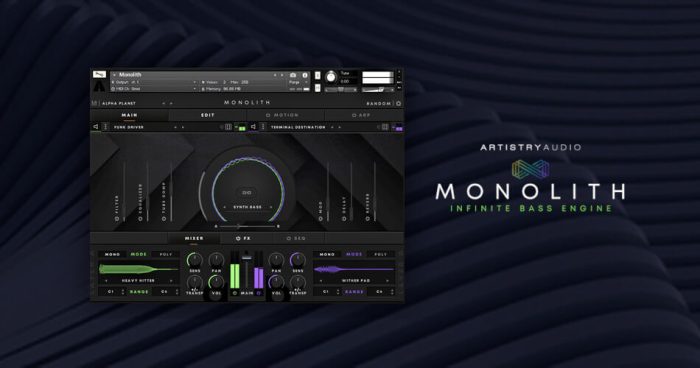
Task: Adjust the left layer SENS knob
Action: pyautogui.click(x=194, y=259)
